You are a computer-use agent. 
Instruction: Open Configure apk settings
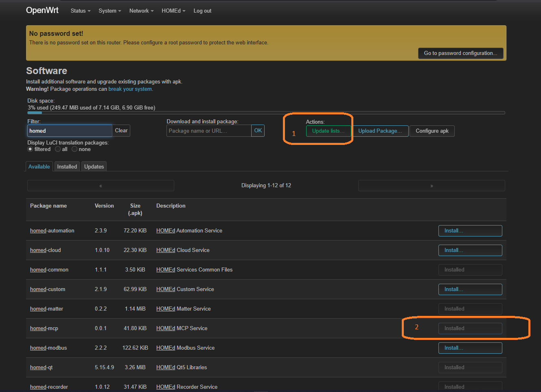tap(432, 131)
